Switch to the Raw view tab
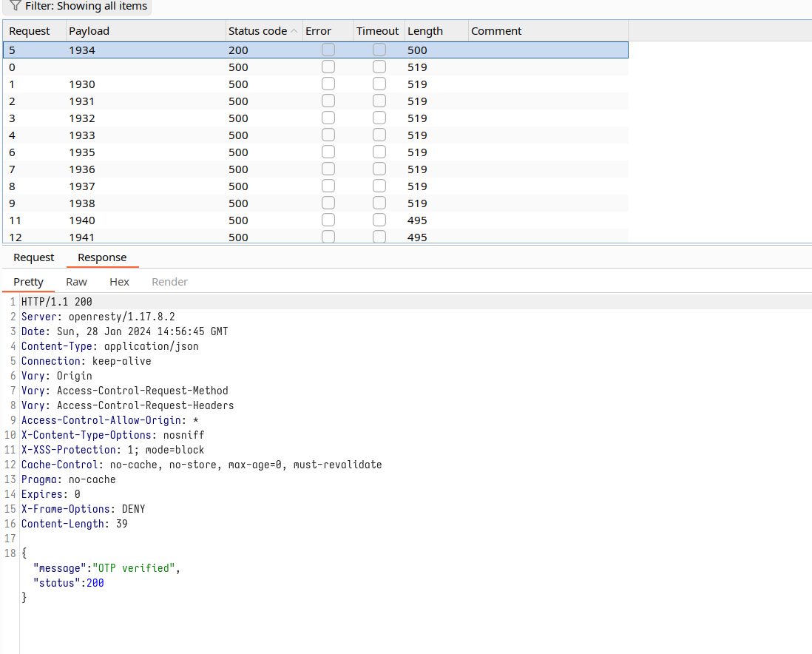Viewport: 812px width, 654px height. coord(76,282)
